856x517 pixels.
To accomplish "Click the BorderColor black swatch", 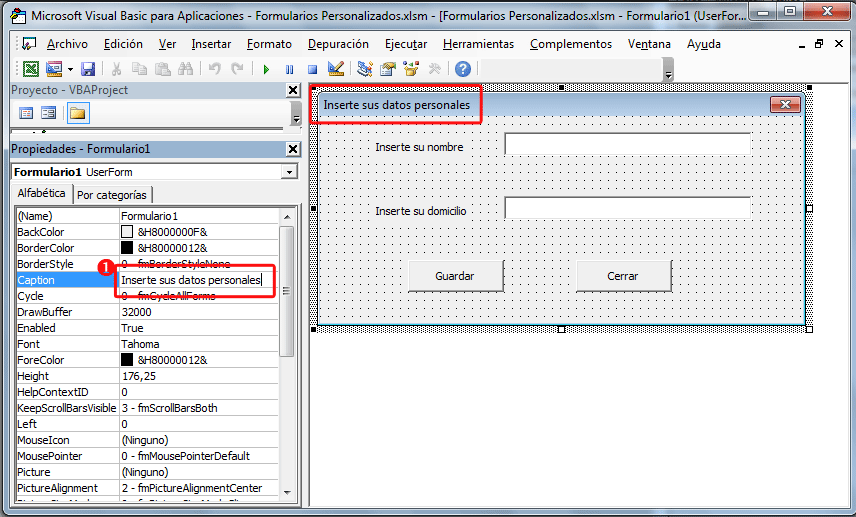I will coord(127,248).
